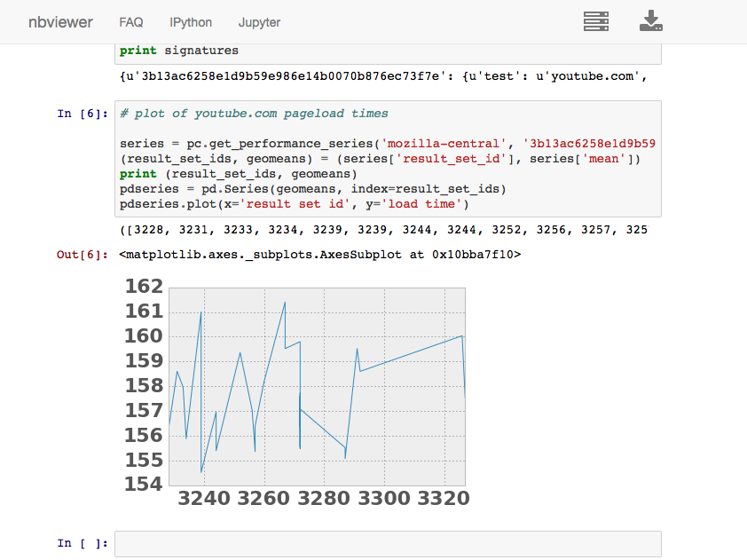Screen dimensions: 747x560
Task: Click the 162 y-axis tick label
Action: (144, 287)
